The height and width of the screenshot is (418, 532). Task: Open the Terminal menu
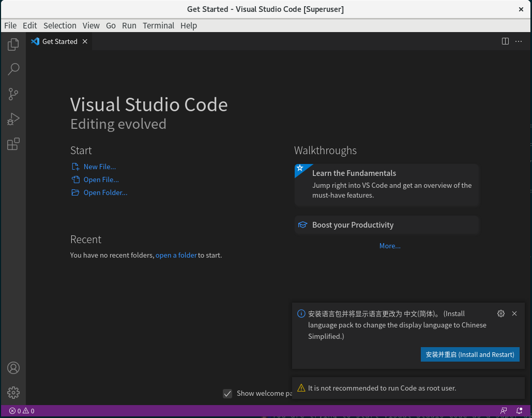158,25
